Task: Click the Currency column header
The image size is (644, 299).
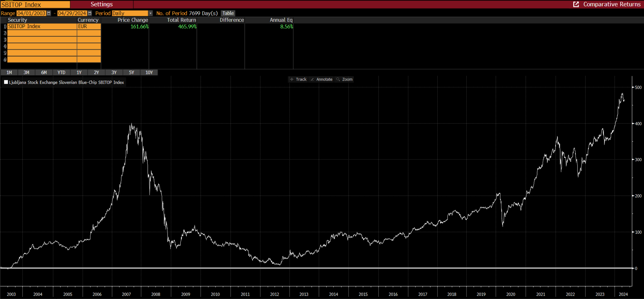Action: point(88,20)
